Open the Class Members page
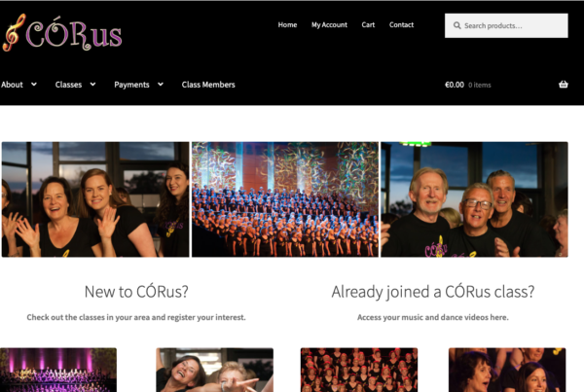This screenshot has width=584, height=392. 208,85
